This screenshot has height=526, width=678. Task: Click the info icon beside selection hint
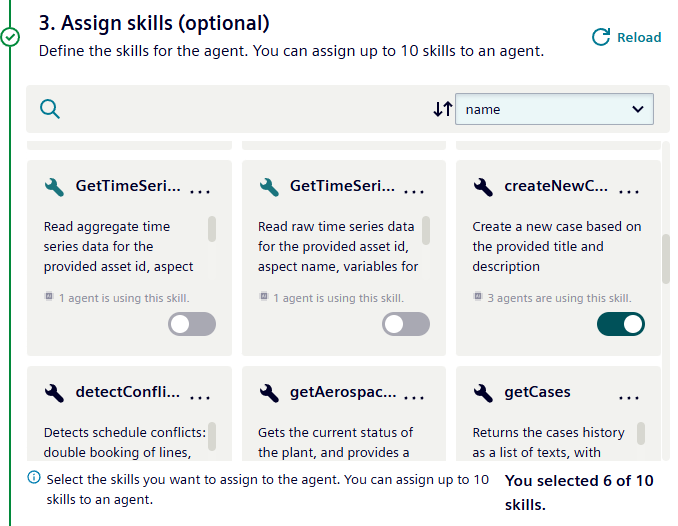[35, 479]
